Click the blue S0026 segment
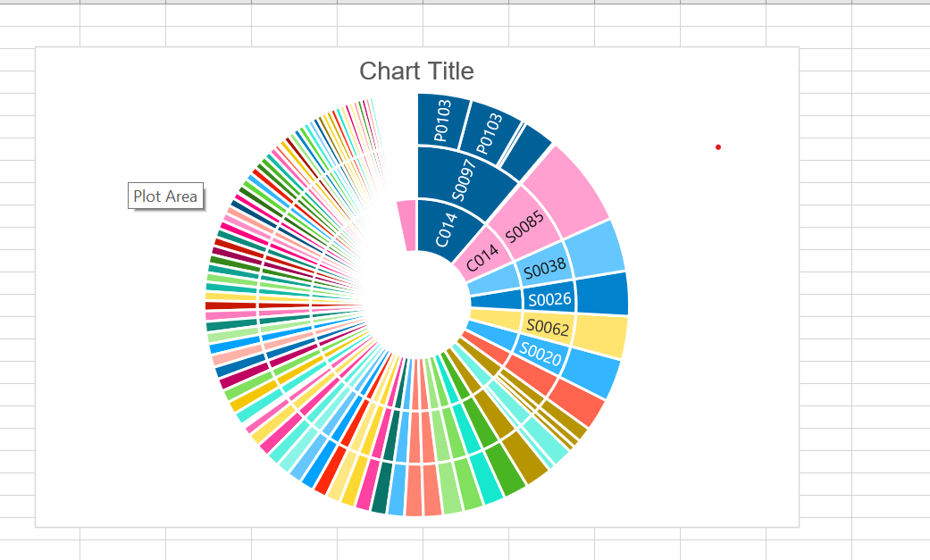Image resolution: width=930 pixels, height=560 pixels. point(549,297)
